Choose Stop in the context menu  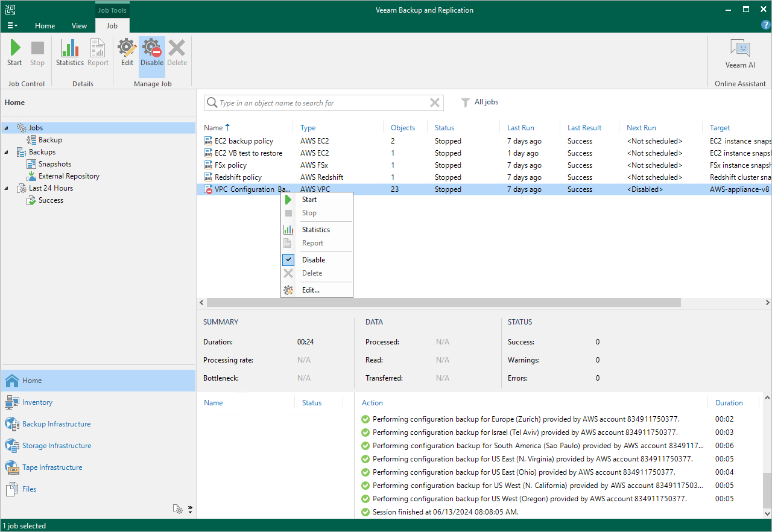(x=317, y=213)
